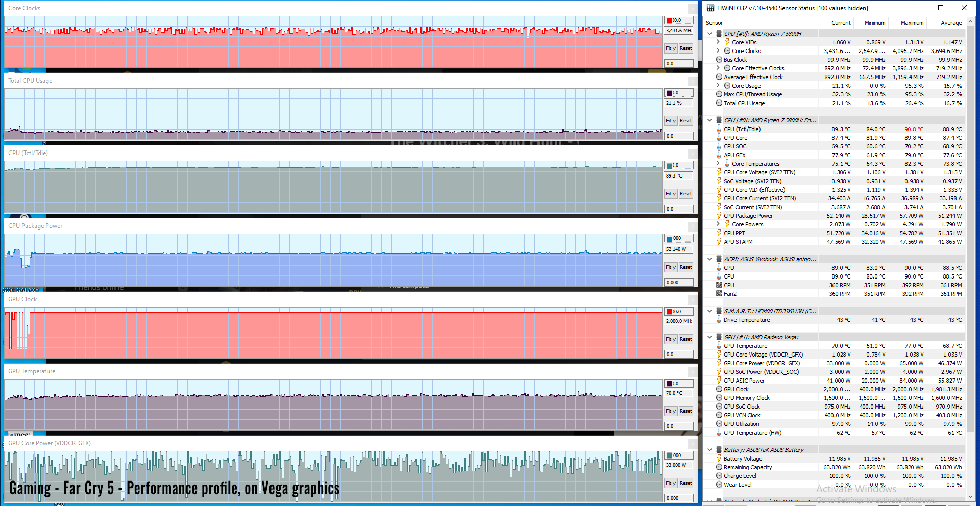Screen dimensions: 980x506
Task: Click the lightning icon beside Battery Voltage
Action: click(719, 459)
